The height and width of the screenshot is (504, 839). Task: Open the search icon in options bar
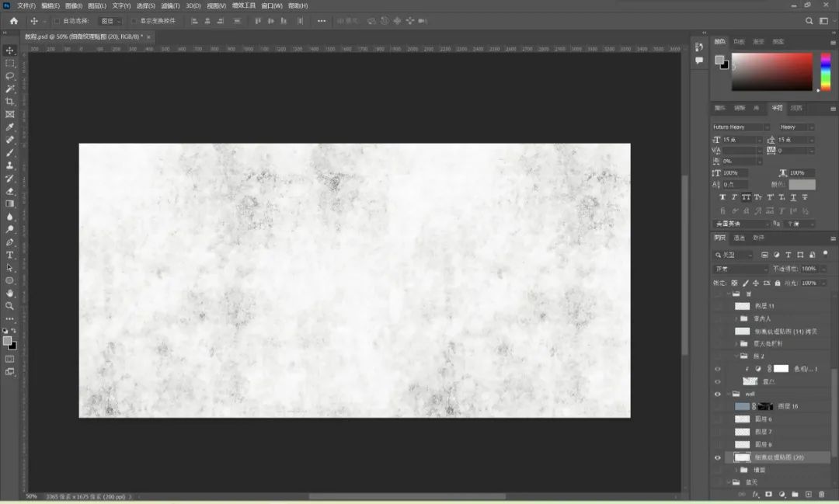(809, 21)
